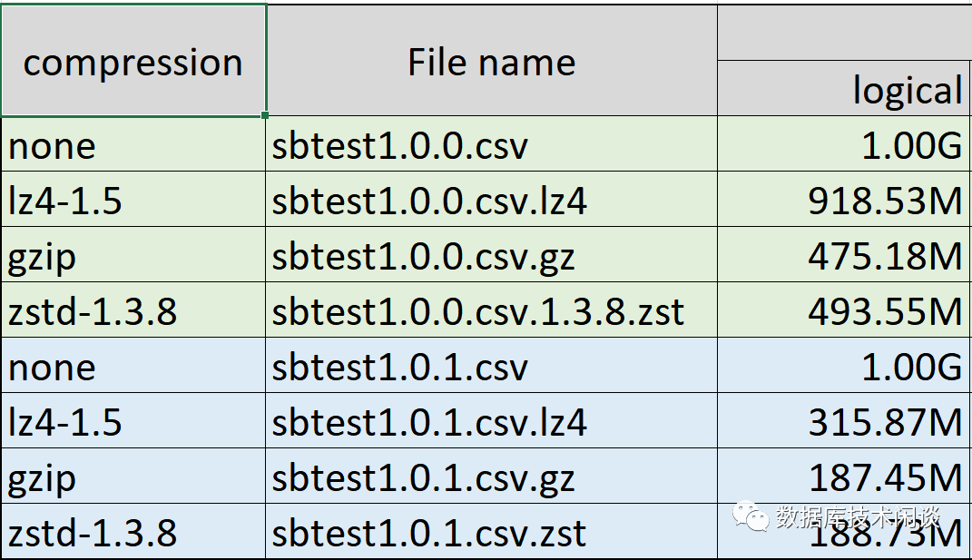Select the cell with sbtest1.0.1.csv.lz4
The image size is (972, 560).
point(491,422)
